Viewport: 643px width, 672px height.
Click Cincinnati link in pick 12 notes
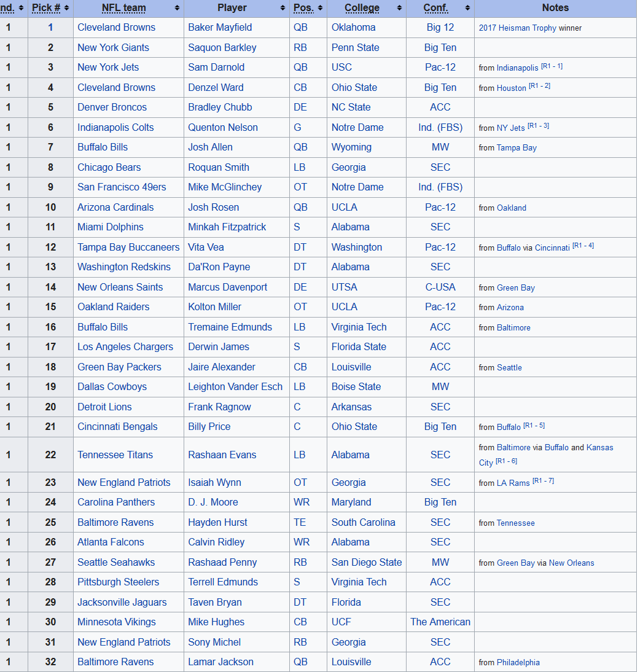click(552, 248)
